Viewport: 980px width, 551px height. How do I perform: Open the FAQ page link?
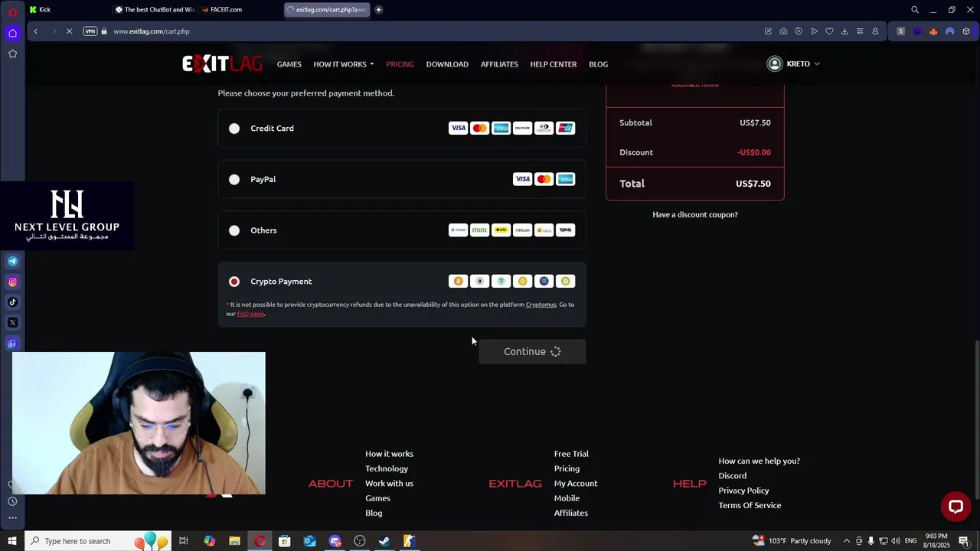click(x=250, y=314)
